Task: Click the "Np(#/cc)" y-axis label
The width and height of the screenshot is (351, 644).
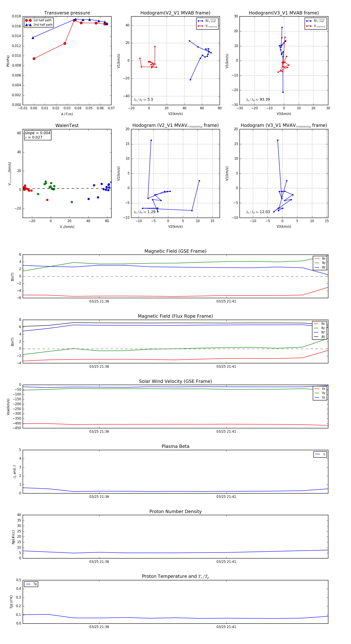Action: click(13, 537)
